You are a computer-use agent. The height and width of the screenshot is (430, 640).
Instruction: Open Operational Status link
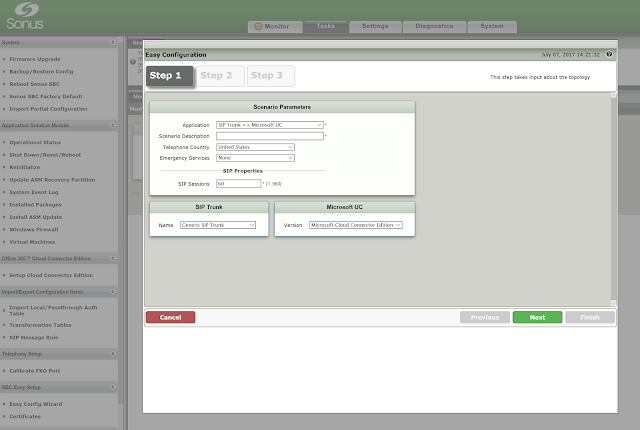(35, 142)
